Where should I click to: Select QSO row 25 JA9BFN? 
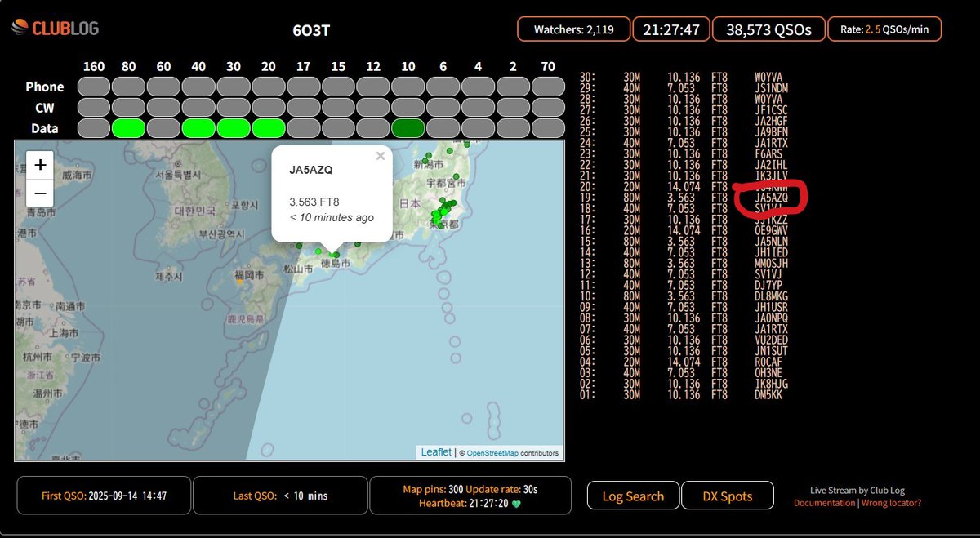pyautogui.click(x=684, y=131)
